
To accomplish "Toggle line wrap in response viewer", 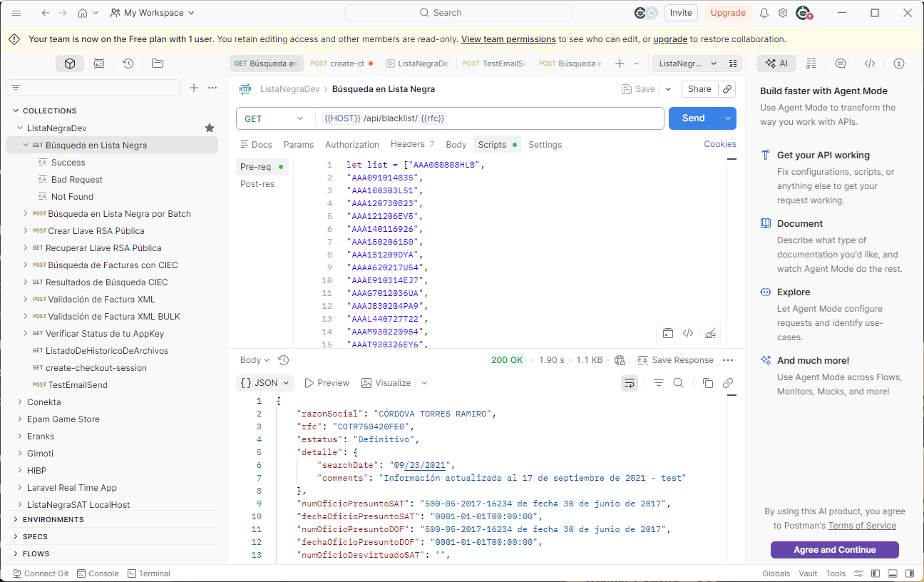I will pos(630,383).
